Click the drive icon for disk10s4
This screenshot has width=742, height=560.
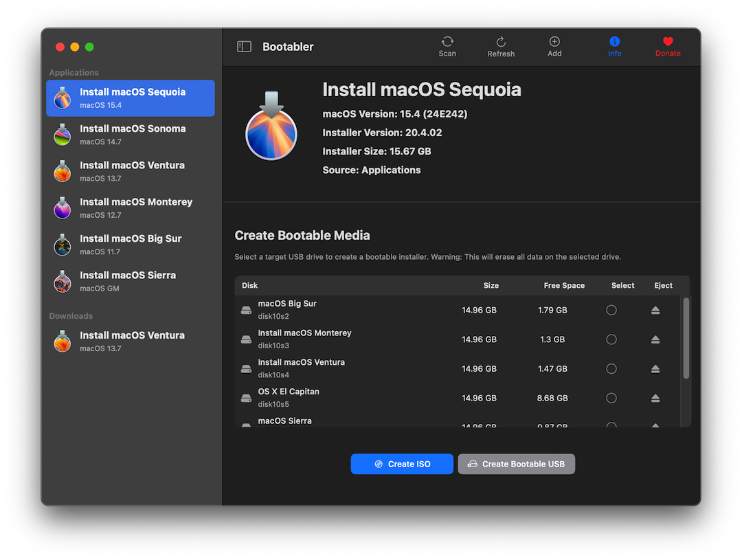(246, 369)
